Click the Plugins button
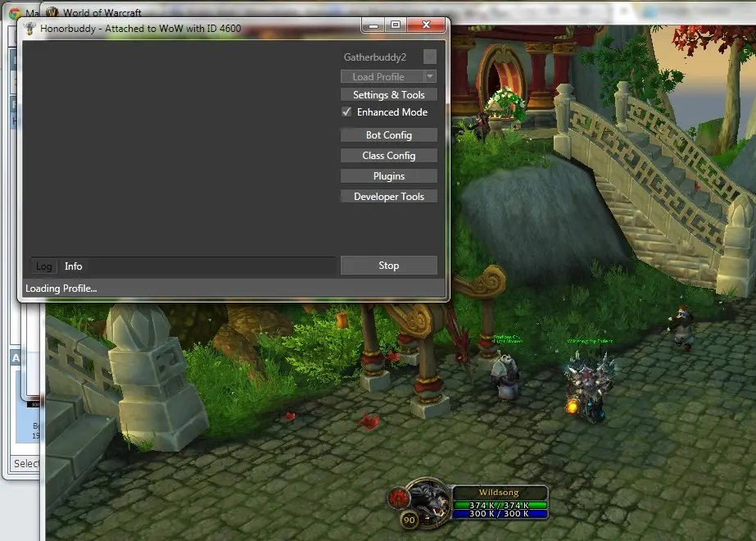Screen dimensions: 756x541 point(388,176)
